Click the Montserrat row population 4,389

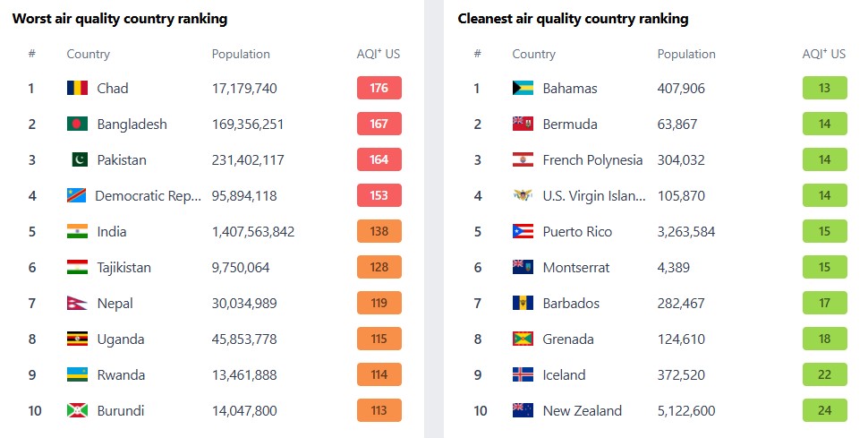[674, 267]
